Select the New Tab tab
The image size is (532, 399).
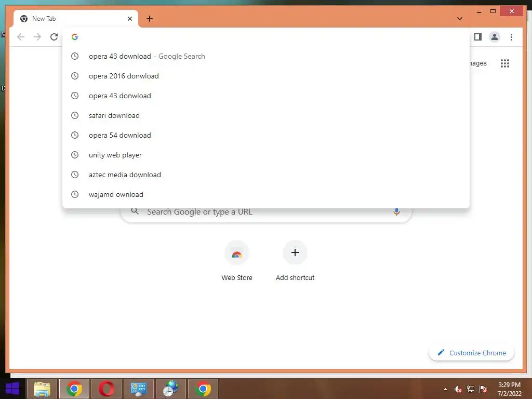[x=76, y=19]
